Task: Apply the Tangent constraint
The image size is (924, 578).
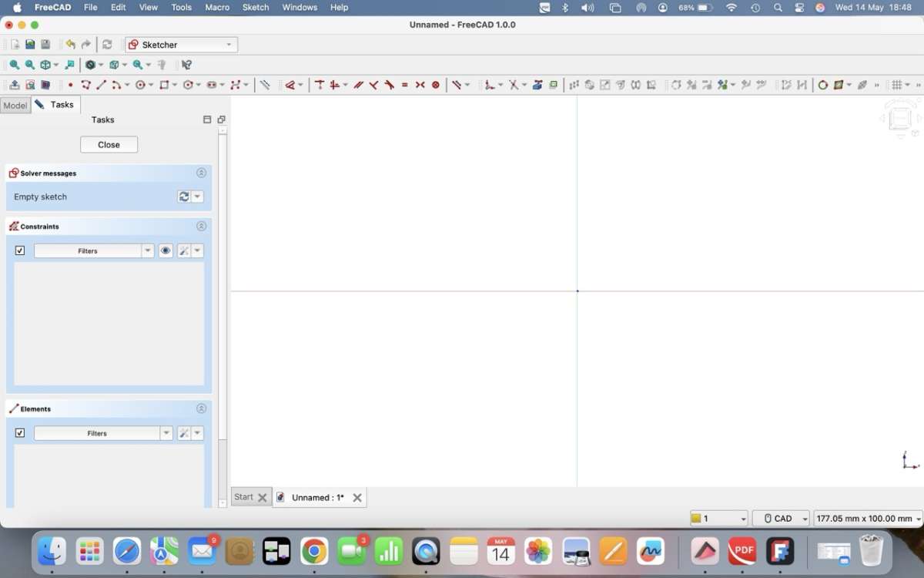Action: 390,85
